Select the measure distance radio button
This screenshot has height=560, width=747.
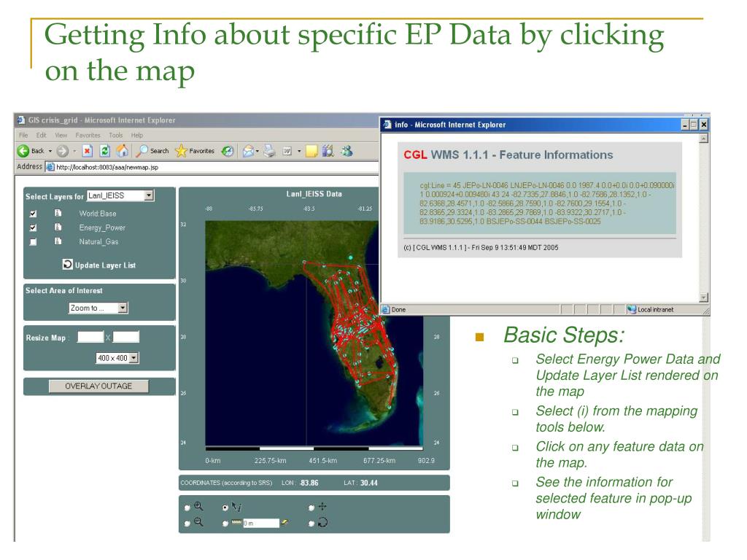pyautogui.click(x=225, y=524)
